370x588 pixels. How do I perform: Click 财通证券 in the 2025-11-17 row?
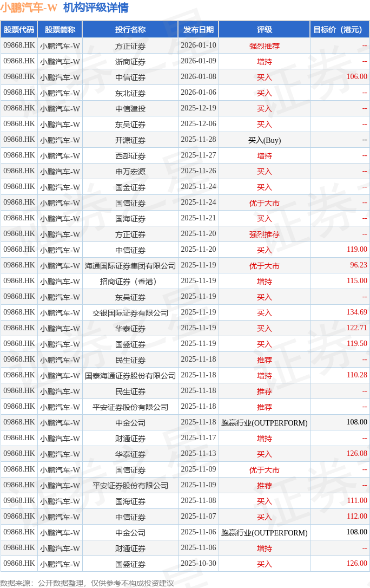pyautogui.click(x=130, y=439)
